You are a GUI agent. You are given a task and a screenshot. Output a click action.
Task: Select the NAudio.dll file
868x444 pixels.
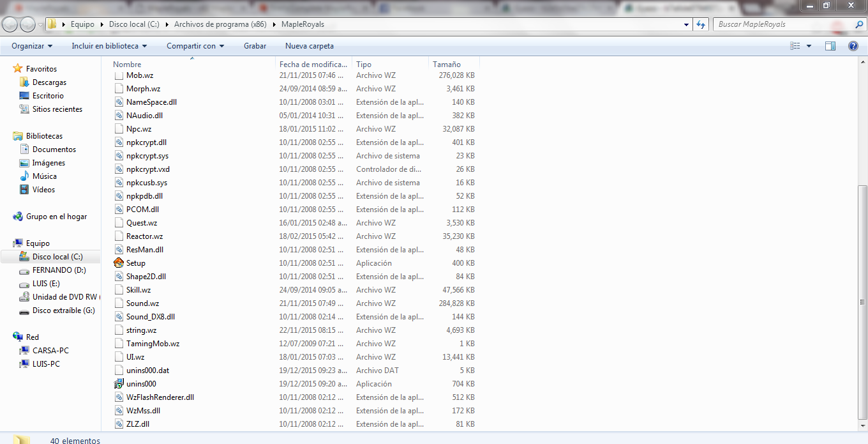coord(144,116)
